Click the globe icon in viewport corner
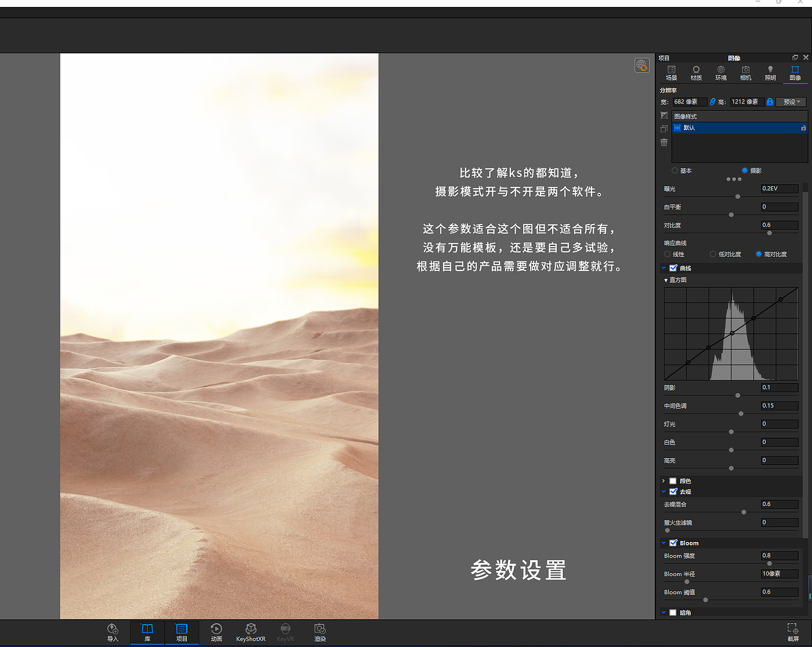The height and width of the screenshot is (647, 812). [641, 65]
